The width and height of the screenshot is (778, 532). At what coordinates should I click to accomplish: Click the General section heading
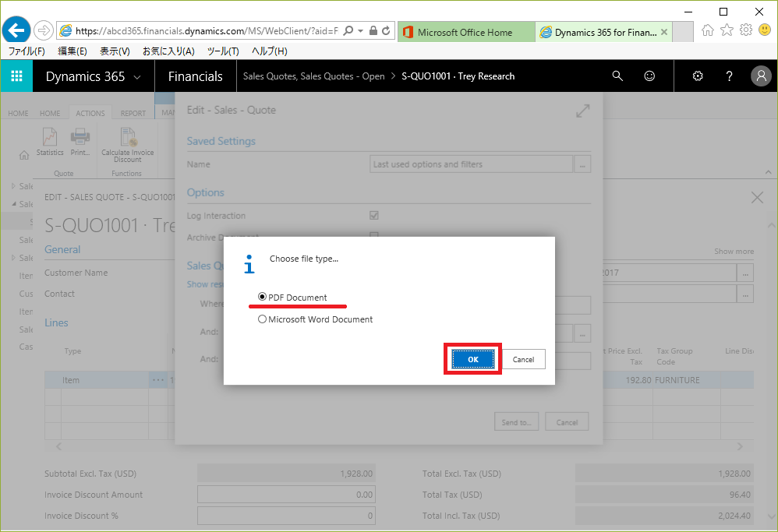click(x=62, y=249)
